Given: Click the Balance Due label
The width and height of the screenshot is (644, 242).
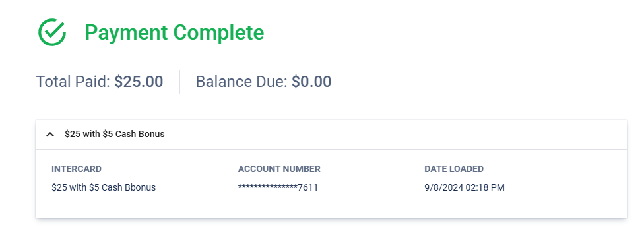Looking at the screenshot, I should (242, 82).
